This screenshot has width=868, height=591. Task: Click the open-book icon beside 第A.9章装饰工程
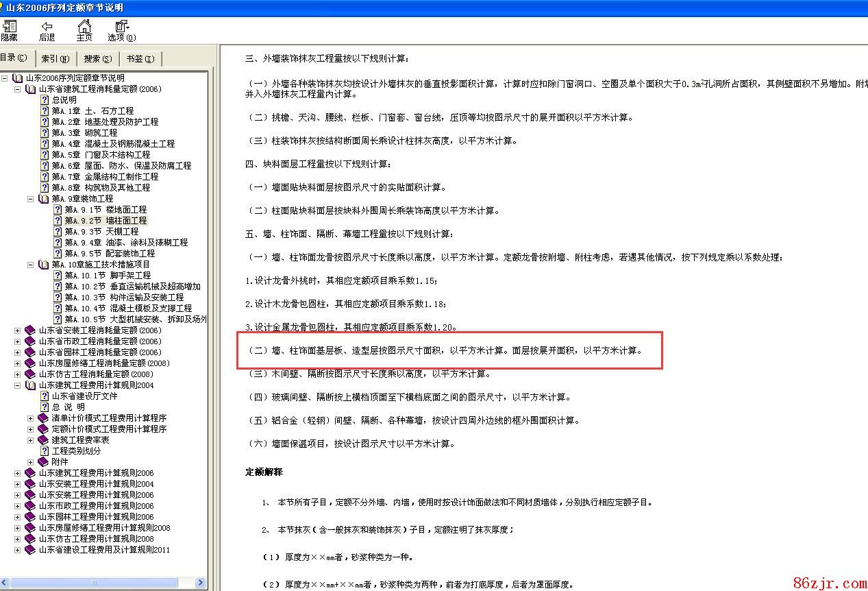44,199
